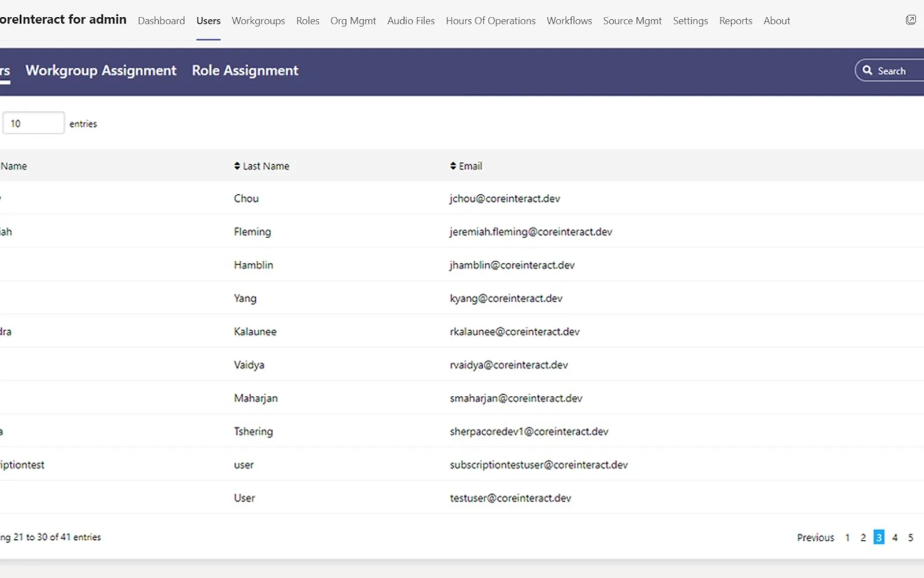Viewport: 924px width, 578px height.
Task: Go to page 1
Action: 847,538
